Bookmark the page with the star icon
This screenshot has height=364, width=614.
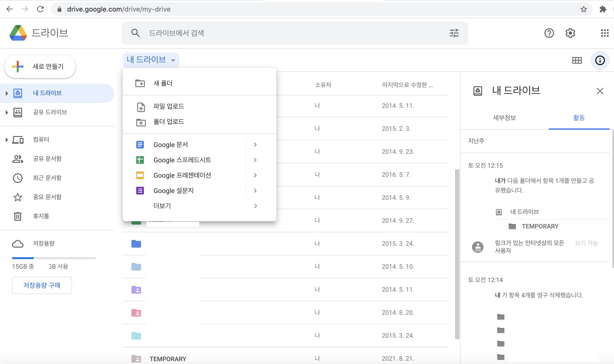tap(584, 9)
